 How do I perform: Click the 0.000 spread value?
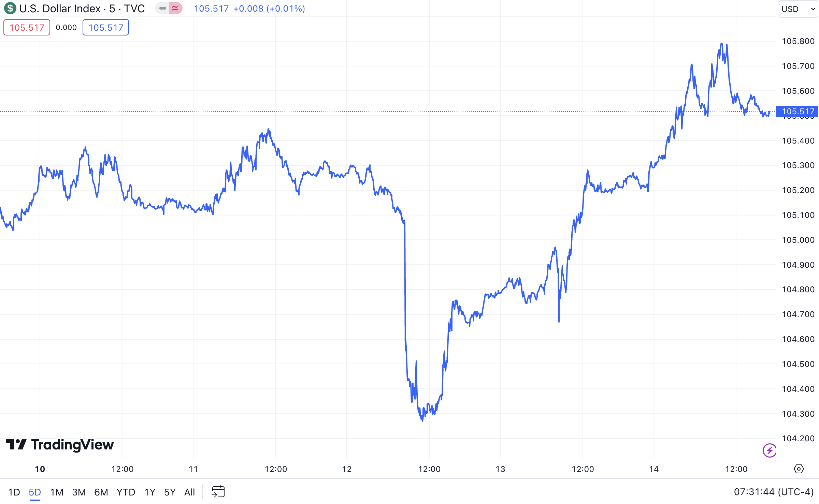click(x=66, y=27)
